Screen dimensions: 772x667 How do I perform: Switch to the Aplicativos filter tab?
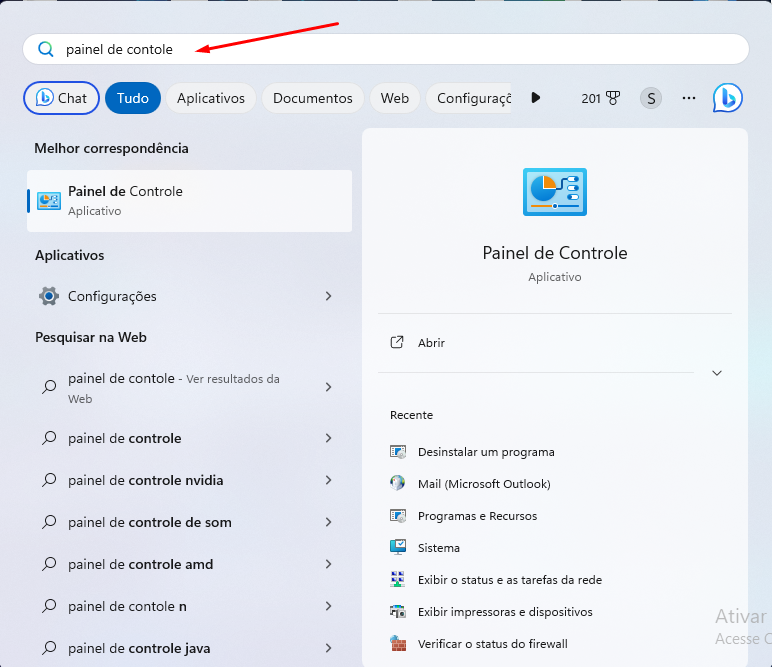(211, 98)
